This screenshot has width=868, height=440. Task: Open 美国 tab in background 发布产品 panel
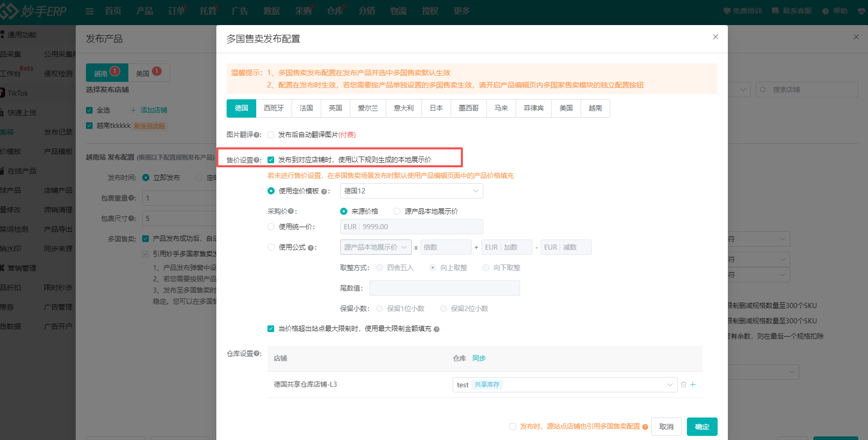(149, 73)
